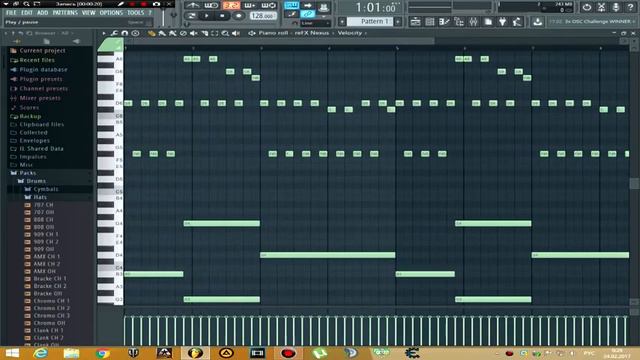The width and height of the screenshot is (640, 360).
Task: Open the EDIT menu
Action: [27, 13]
